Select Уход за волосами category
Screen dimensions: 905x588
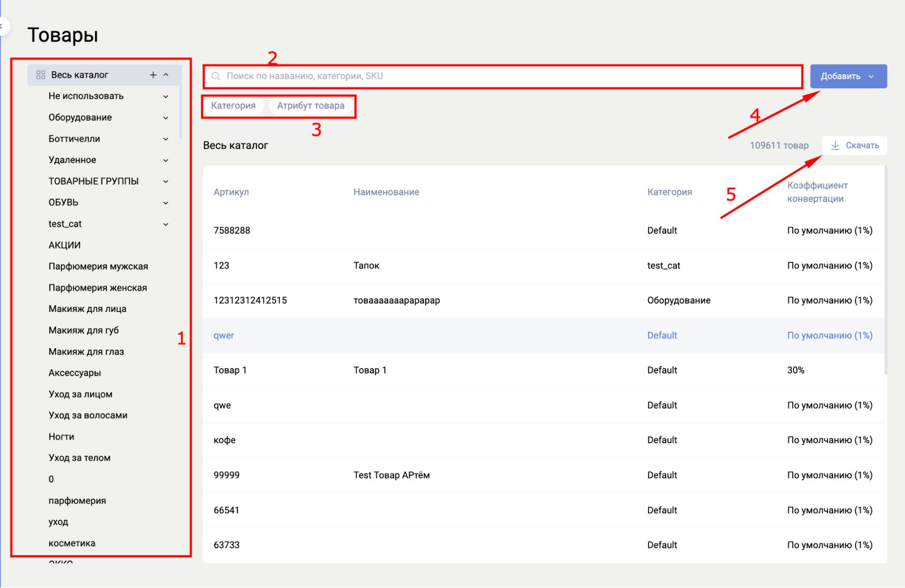(88, 415)
